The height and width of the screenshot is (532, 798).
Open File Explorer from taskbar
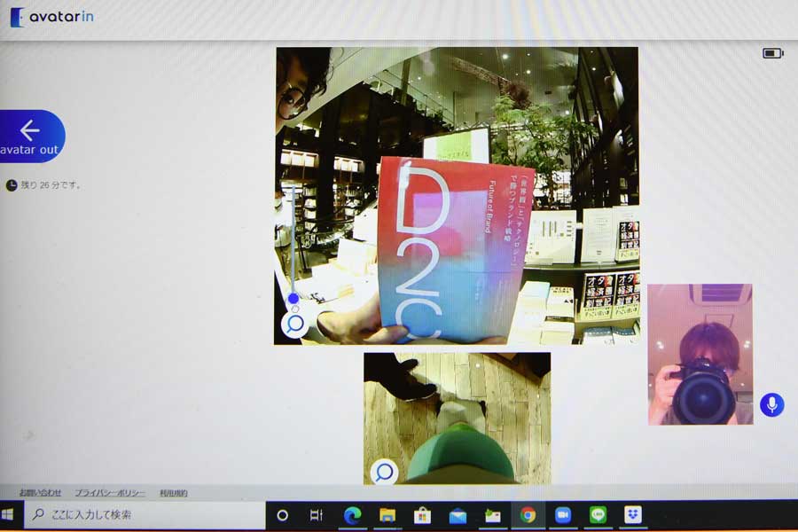click(x=387, y=516)
